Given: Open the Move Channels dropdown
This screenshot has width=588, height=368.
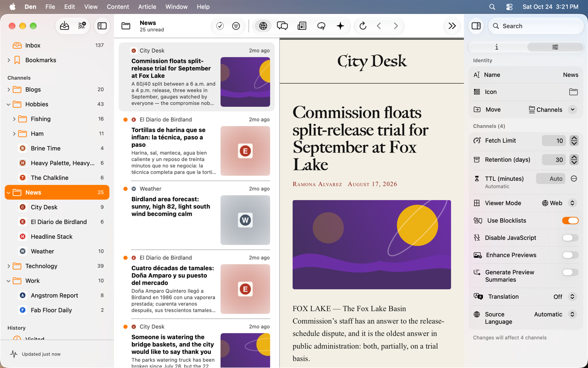Looking at the screenshot, I should point(553,109).
